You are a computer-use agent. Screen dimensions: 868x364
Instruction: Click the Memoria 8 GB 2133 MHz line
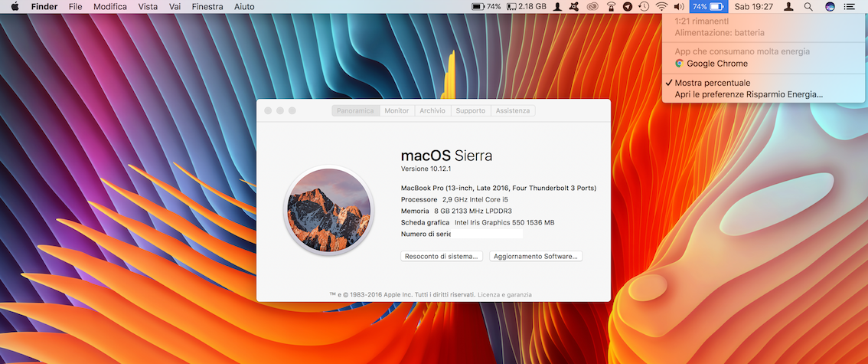tap(456, 211)
